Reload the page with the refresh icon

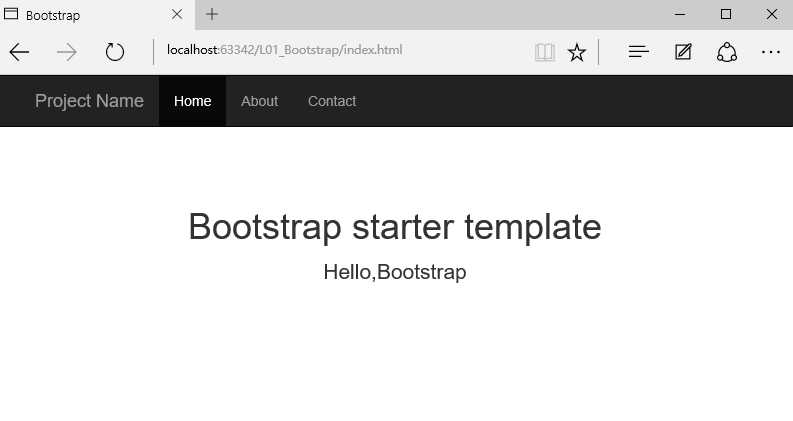tap(115, 52)
